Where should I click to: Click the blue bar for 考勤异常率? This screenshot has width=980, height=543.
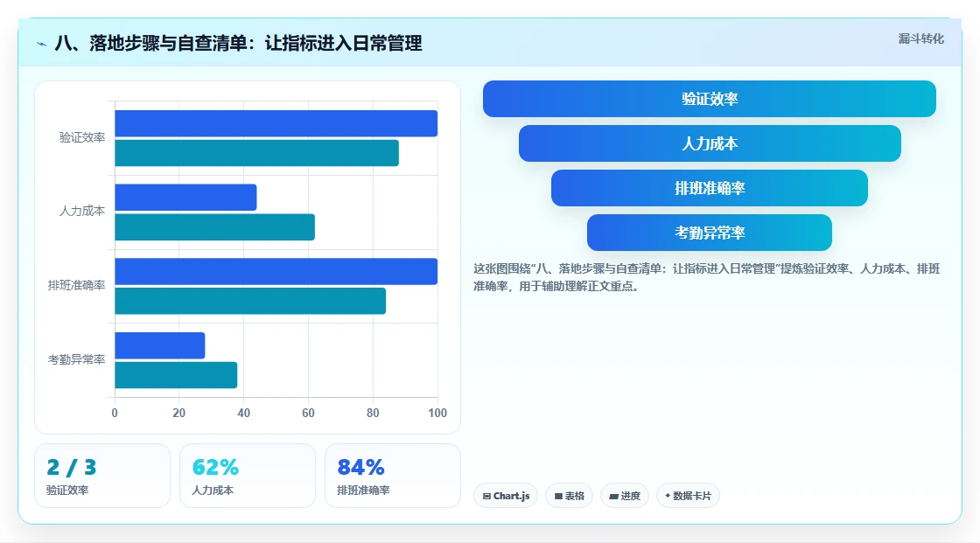(x=160, y=345)
